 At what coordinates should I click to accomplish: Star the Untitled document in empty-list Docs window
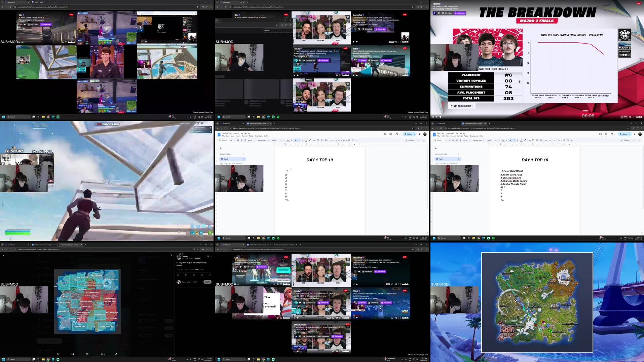[x=242, y=133]
